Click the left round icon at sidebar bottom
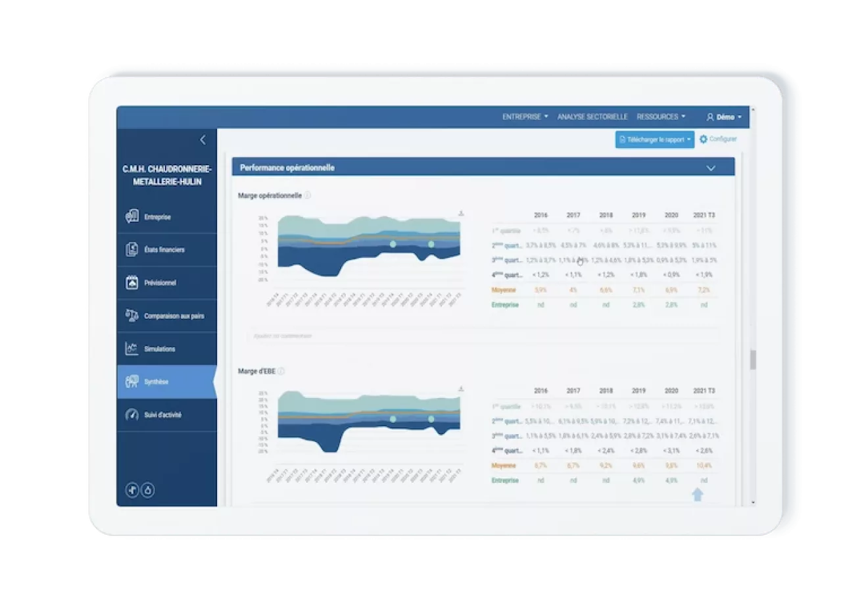 [132, 490]
